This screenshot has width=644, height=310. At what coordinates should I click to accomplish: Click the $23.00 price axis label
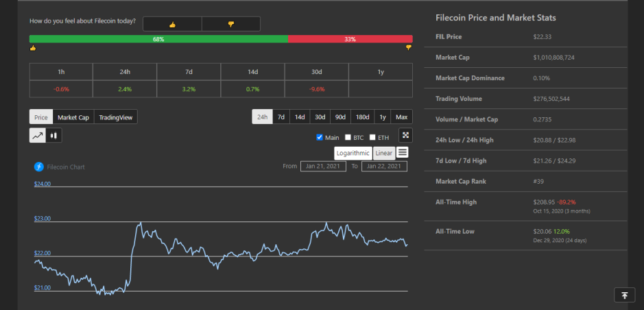(43, 218)
